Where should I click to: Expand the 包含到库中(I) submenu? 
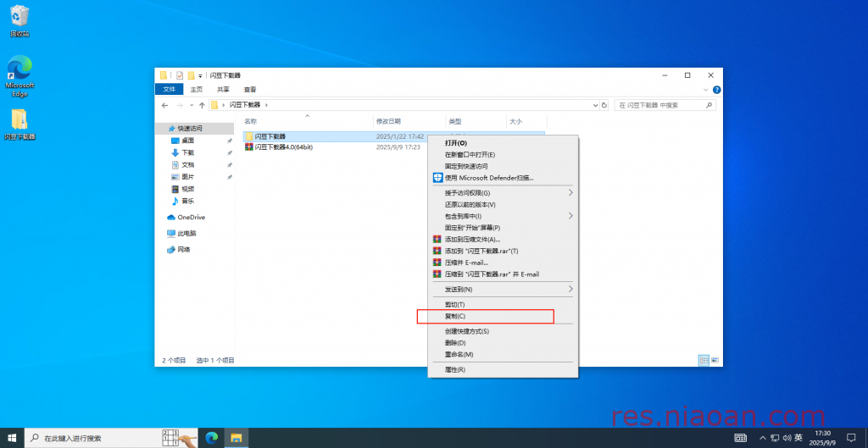click(503, 216)
